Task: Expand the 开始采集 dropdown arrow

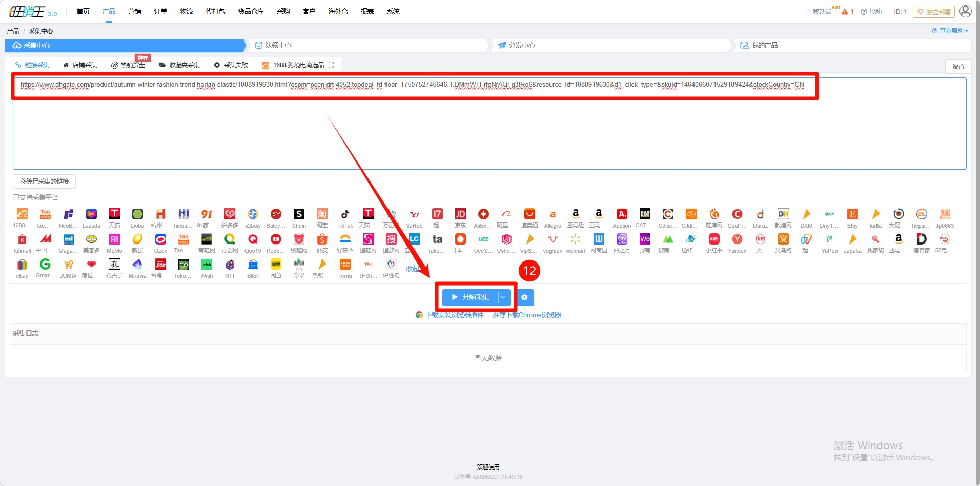Action: click(x=503, y=297)
